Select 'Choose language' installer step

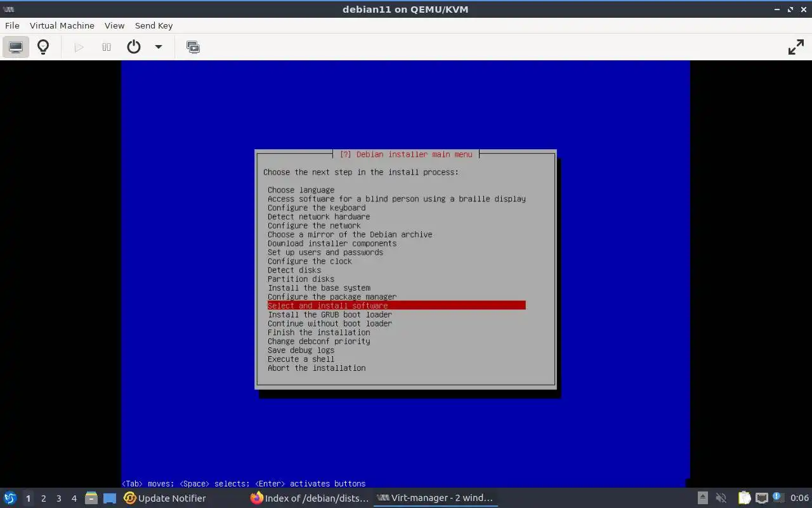point(301,190)
